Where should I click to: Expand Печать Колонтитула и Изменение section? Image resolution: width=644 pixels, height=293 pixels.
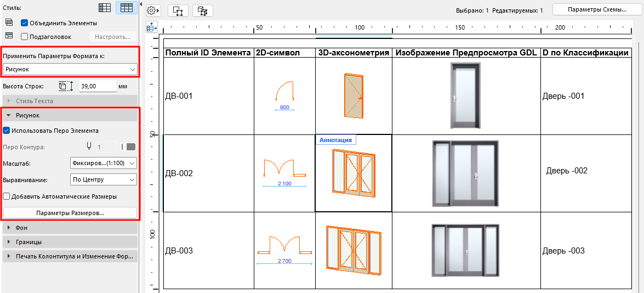click(x=70, y=256)
